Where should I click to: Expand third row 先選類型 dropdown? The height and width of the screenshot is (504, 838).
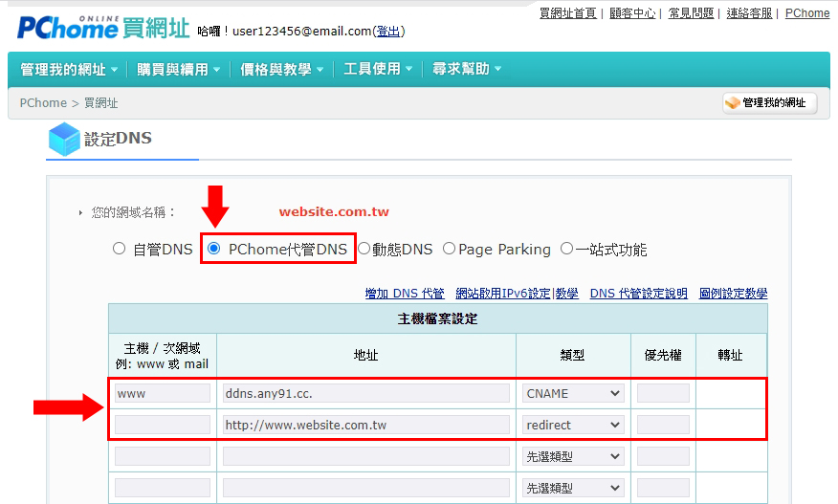[573, 456]
